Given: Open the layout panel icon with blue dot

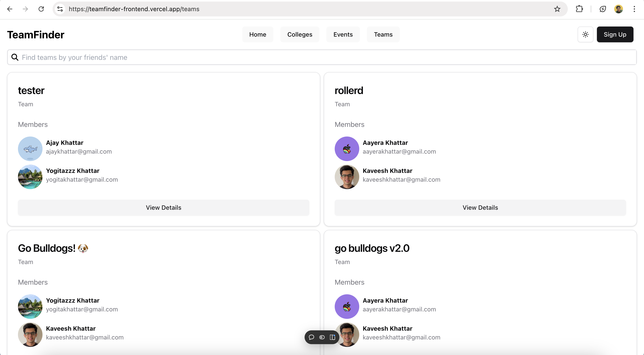Looking at the screenshot, I should click(x=333, y=337).
